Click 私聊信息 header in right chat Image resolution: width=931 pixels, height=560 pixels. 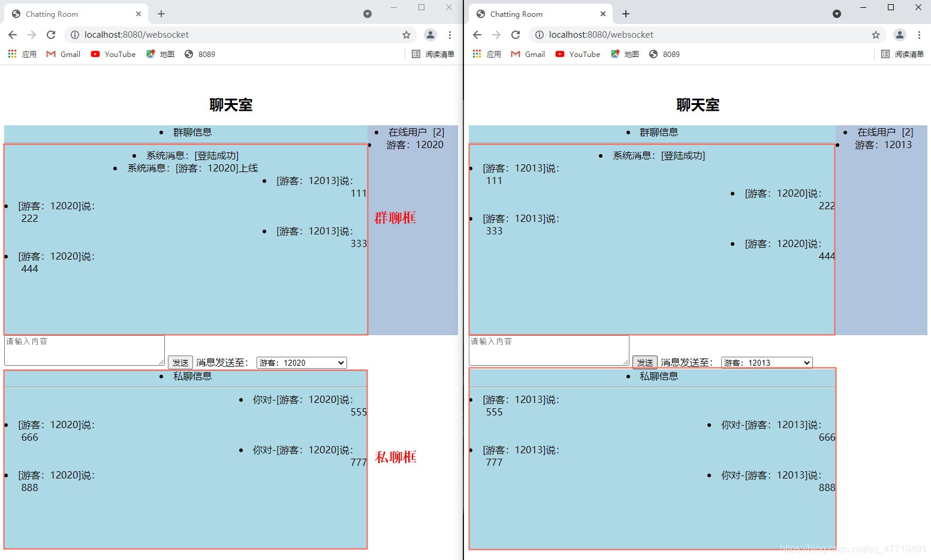pos(659,377)
